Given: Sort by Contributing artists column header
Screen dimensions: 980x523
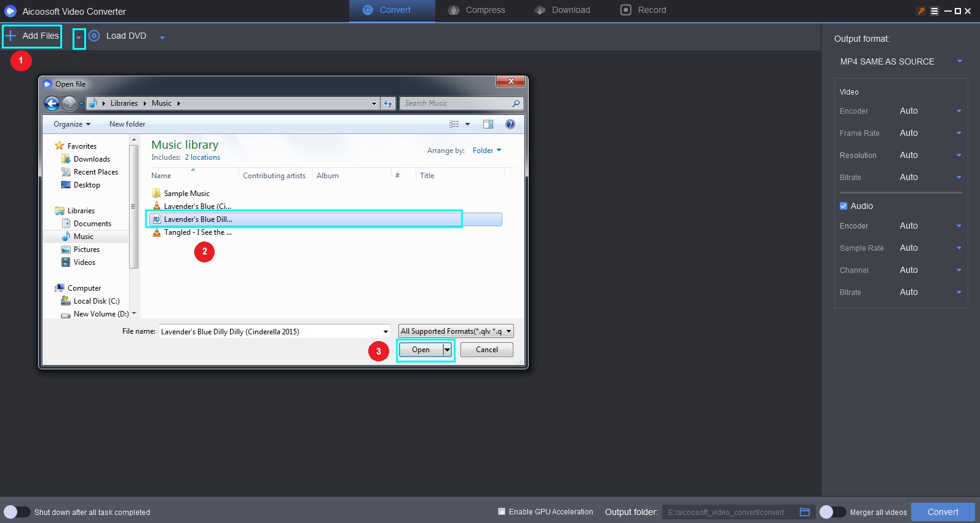Looking at the screenshot, I should [x=275, y=176].
